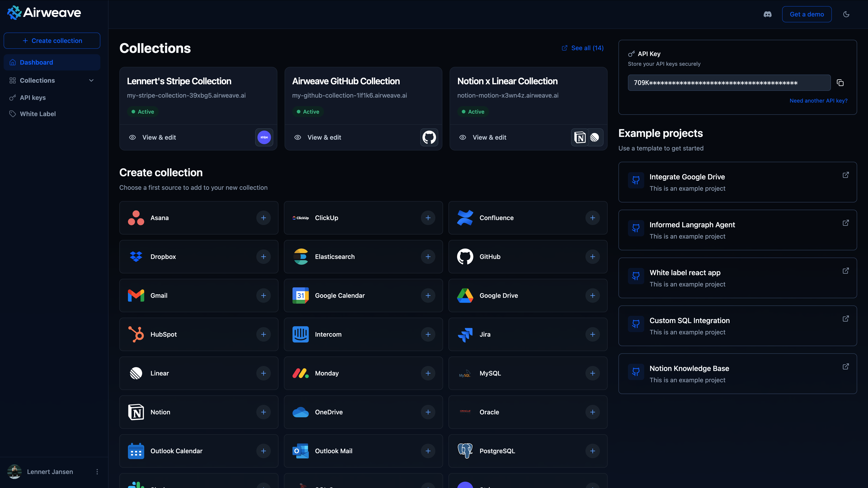Toggle dark mode moon icon
This screenshot has width=868, height=488.
846,14
